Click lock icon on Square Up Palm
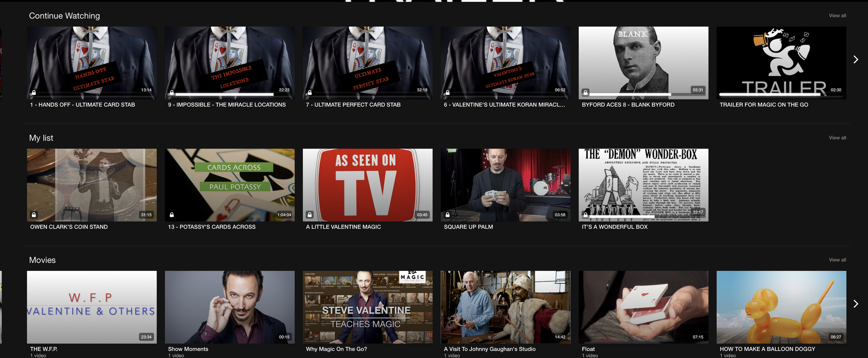 pyautogui.click(x=448, y=215)
